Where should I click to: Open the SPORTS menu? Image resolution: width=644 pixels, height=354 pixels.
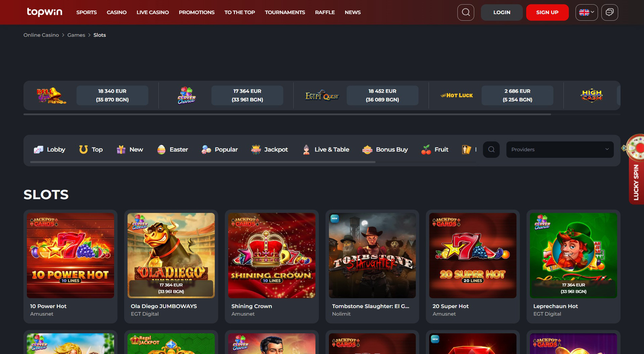tap(86, 12)
